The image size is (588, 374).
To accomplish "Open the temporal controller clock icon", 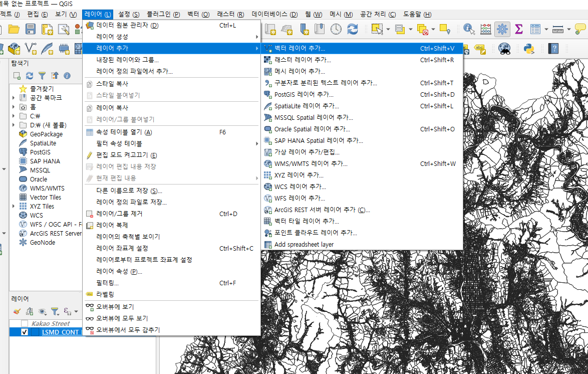I will tap(336, 29).
